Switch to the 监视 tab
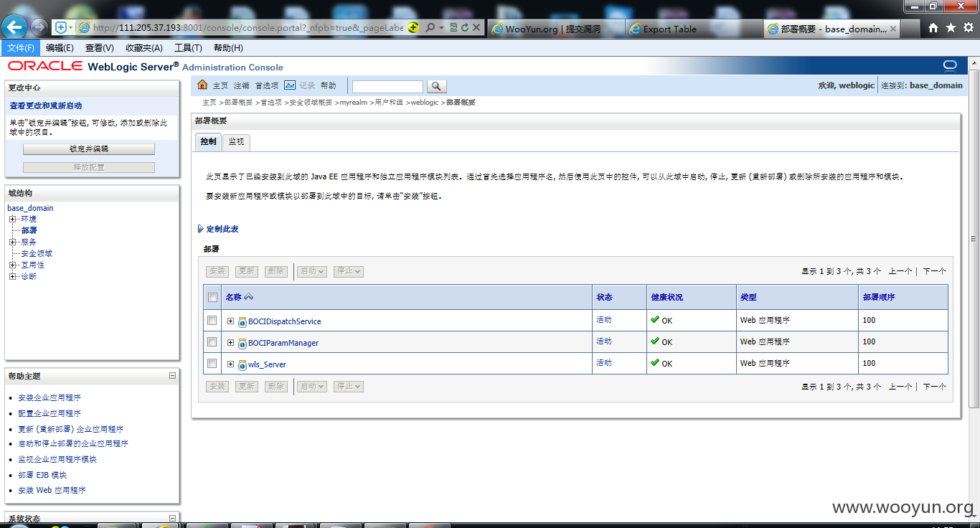980x528 pixels. (x=236, y=142)
